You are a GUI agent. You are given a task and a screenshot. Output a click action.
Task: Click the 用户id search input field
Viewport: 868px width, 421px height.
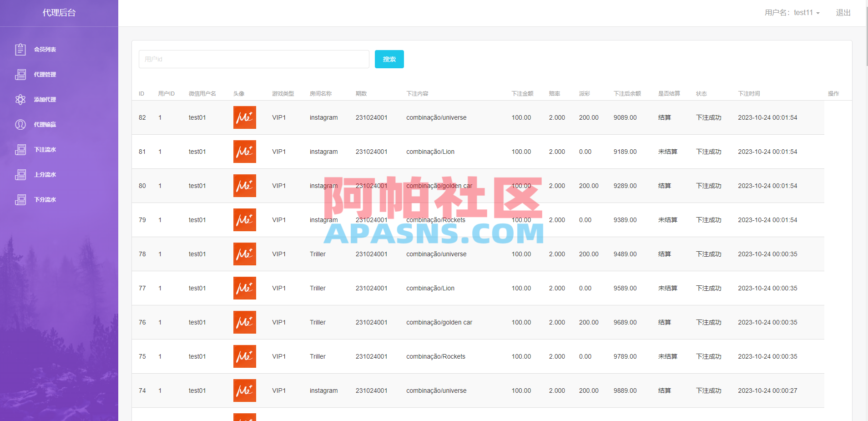click(253, 59)
